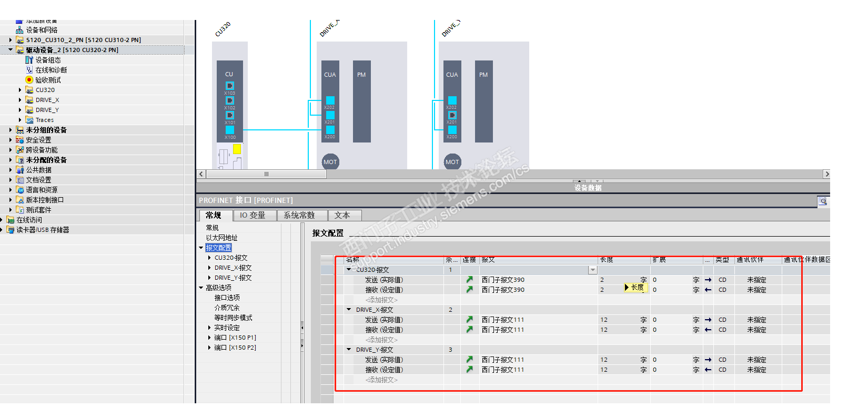Click the 读卡器/USB 存储器 icon
Viewport: 868px width, 418px height.
click(10, 230)
